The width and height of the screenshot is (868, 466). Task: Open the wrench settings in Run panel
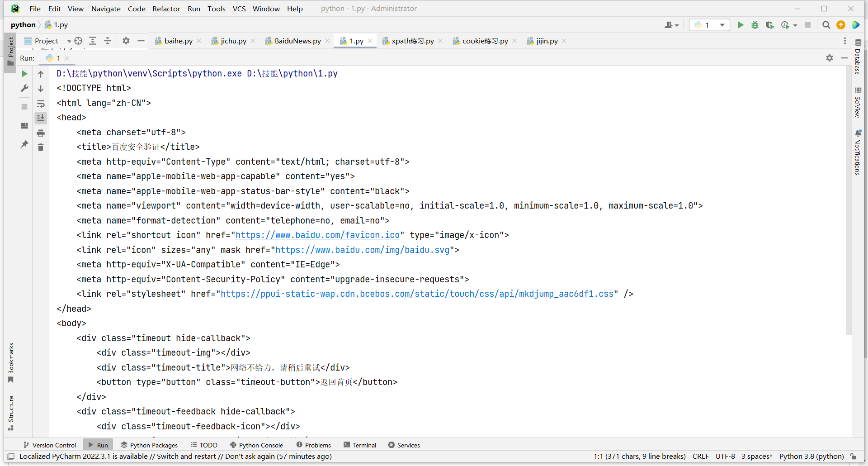[25, 88]
